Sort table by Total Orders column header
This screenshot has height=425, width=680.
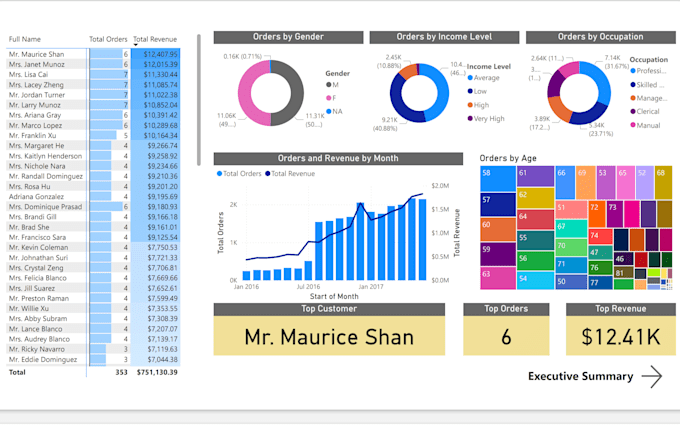(108, 39)
